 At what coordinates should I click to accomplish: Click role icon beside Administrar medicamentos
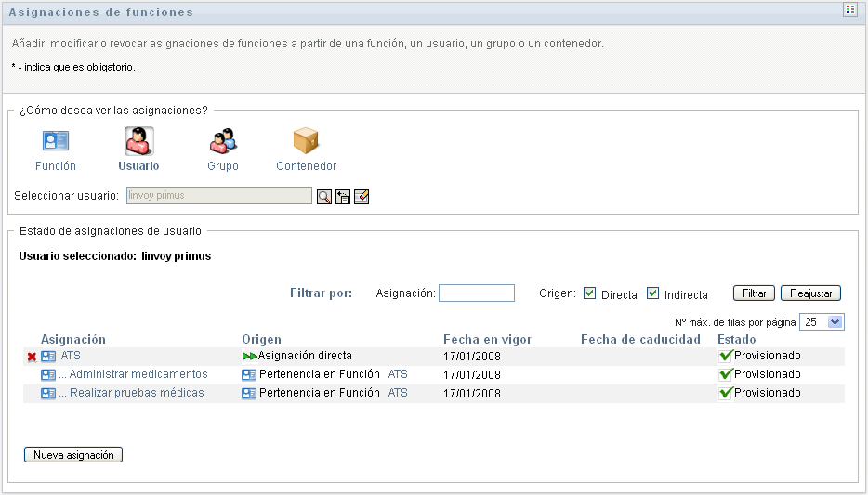tap(48, 375)
